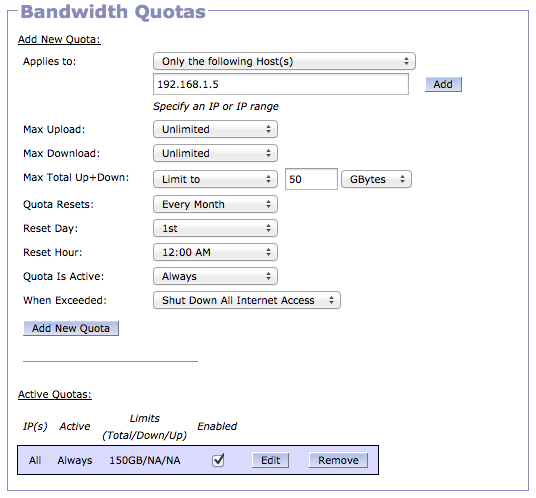536x498 pixels.
Task: Open the Max Download dropdown
Action: [x=215, y=153]
